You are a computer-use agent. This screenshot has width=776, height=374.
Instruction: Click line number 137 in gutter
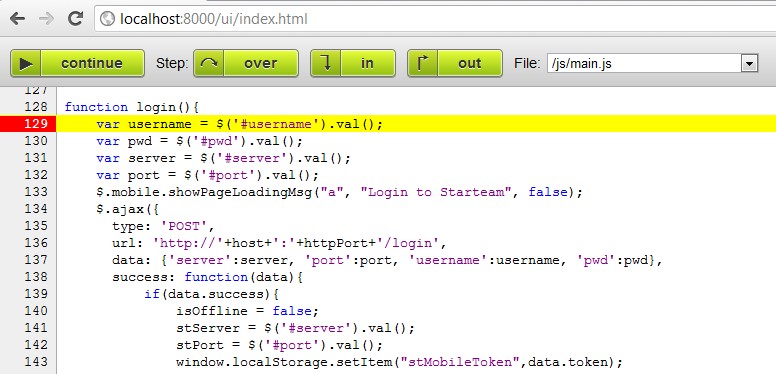[x=36, y=260]
